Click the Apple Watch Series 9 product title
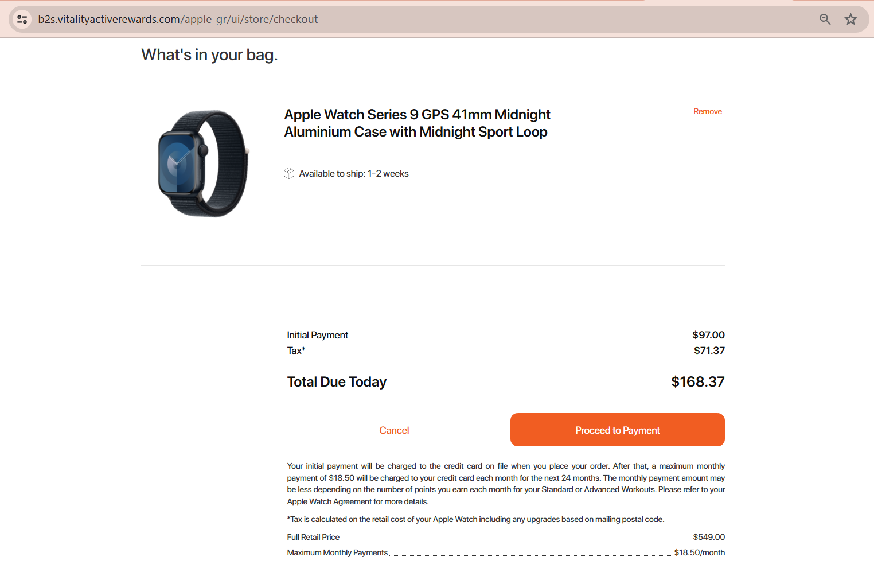The height and width of the screenshot is (588, 874). pos(417,123)
